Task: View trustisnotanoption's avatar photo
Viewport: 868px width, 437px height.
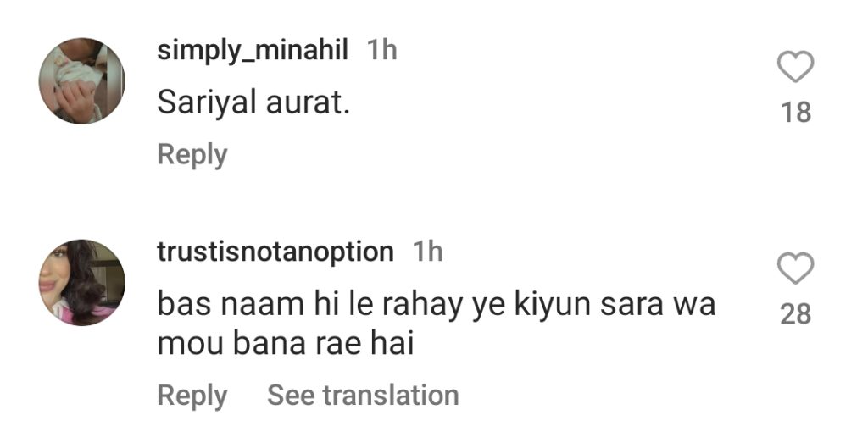Action: pyautogui.click(x=81, y=282)
